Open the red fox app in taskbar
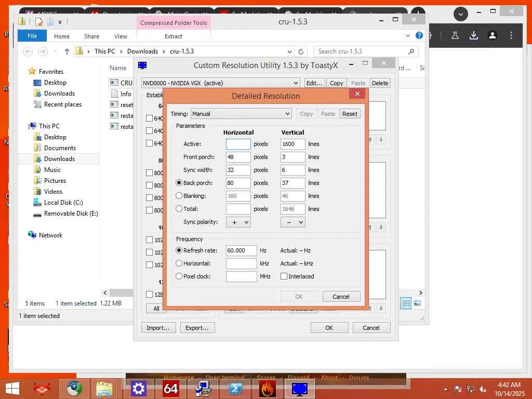The height and width of the screenshot is (399, 532). (42, 389)
